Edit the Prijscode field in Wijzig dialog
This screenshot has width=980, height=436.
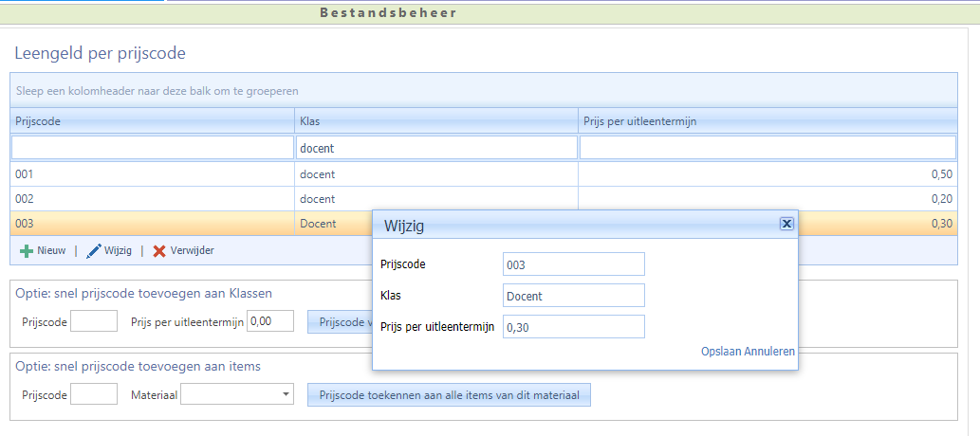[573, 264]
